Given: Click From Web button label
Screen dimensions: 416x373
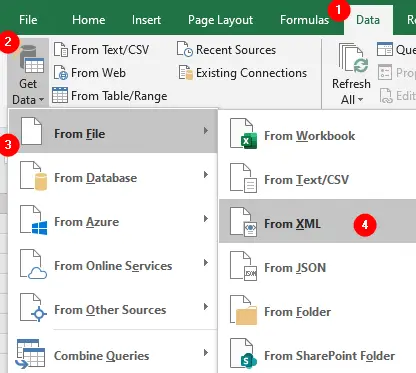Looking at the screenshot, I should tap(98, 73).
